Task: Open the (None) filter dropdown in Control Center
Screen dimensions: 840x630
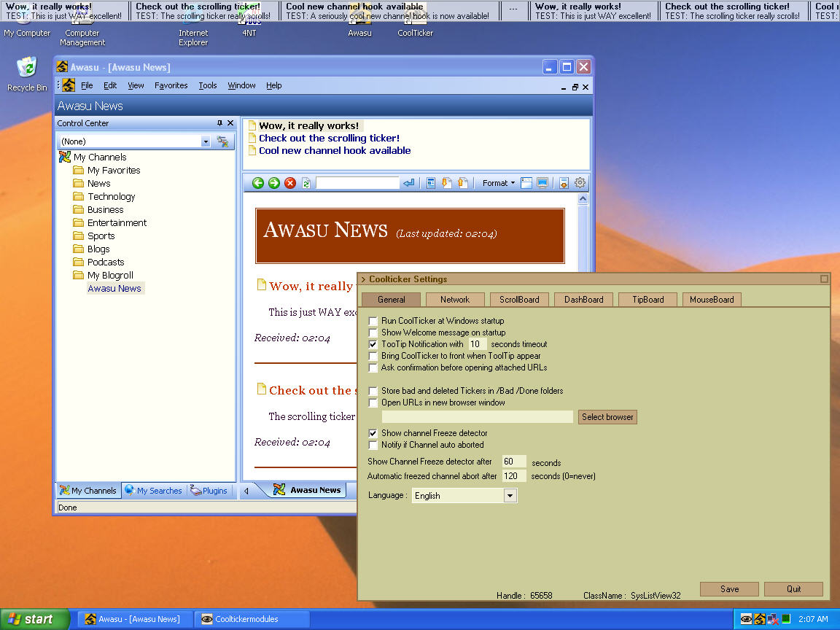Action: [205, 141]
